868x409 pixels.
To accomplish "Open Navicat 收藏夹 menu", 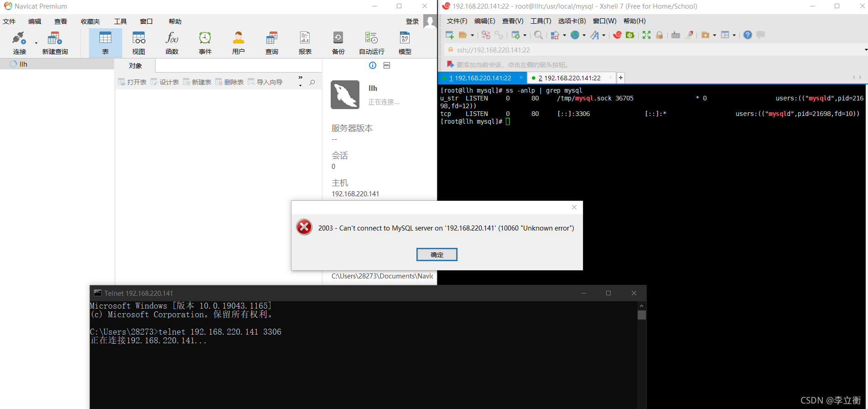I will (90, 21).
